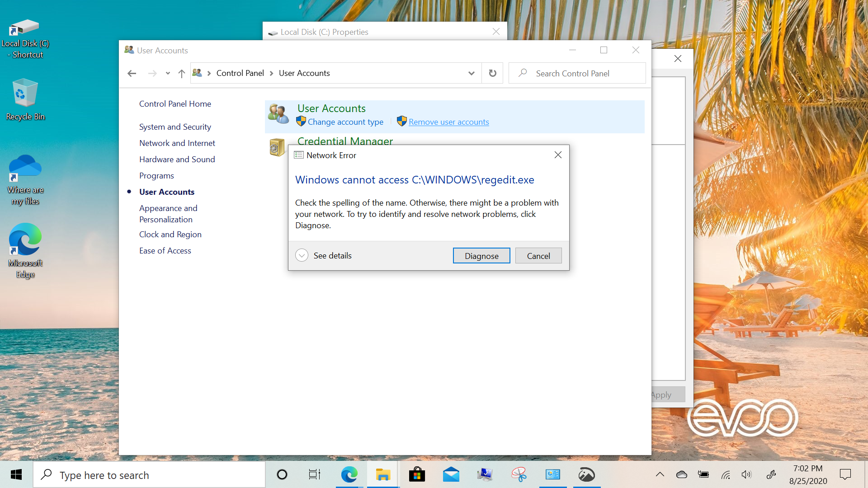The image size is (868, 488).
Task: Click the Diagnose button in Network Error dialog
Action: (481, 256)
